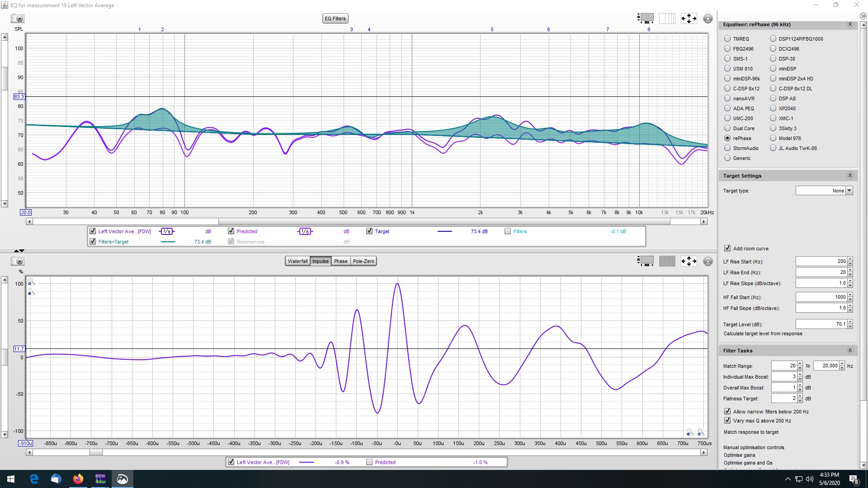
Task: Open EQ Filters button
Action: click(335, 19)
